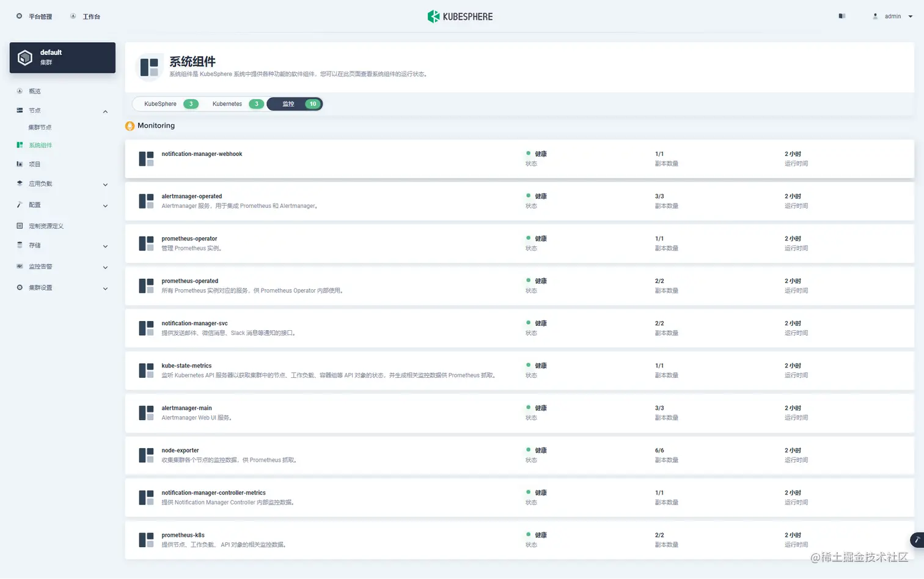Expand the 监控告警 chevron
The height and width of the screenshot is (579, 924).
tap(105, 267)
